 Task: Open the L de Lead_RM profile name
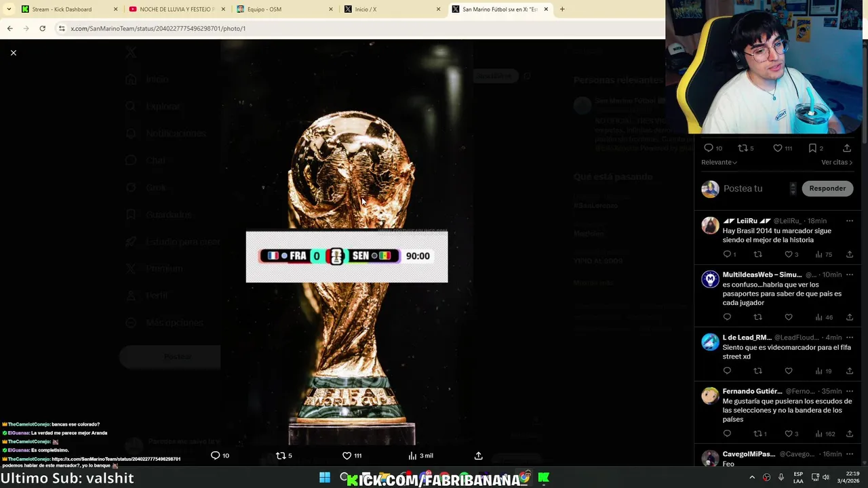click(747, 338)
